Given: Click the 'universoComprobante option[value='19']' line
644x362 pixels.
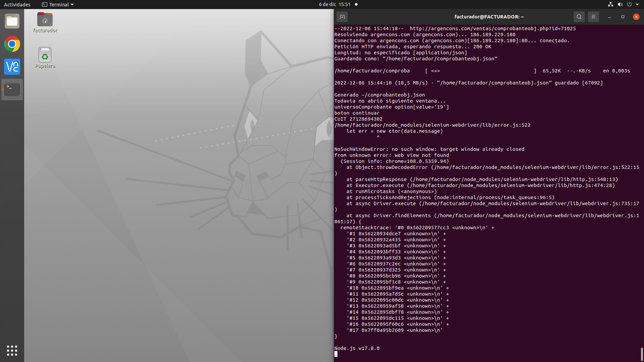Looking at the screenshot, I should 391,107.
